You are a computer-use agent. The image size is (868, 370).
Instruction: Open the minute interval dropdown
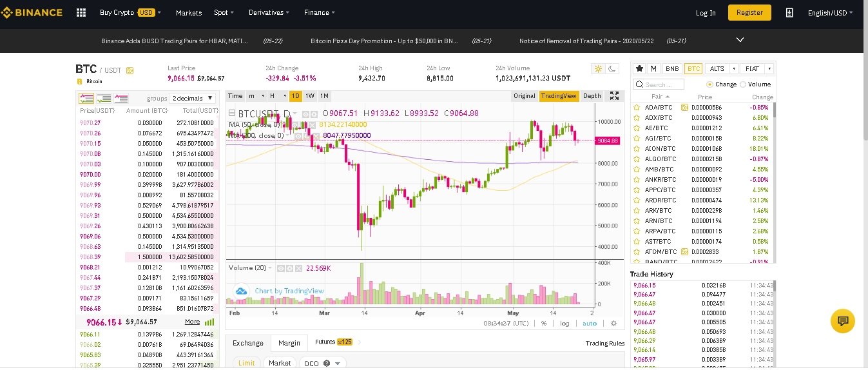pos(255,95)
